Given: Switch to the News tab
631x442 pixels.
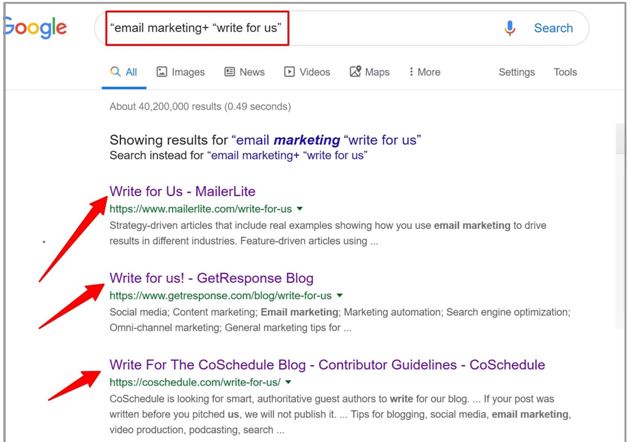Looking at the screenshot, I should tap(245, 72).
